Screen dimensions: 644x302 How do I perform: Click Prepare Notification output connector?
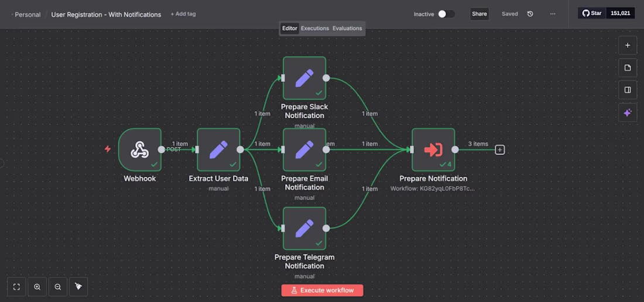[455, 150]
